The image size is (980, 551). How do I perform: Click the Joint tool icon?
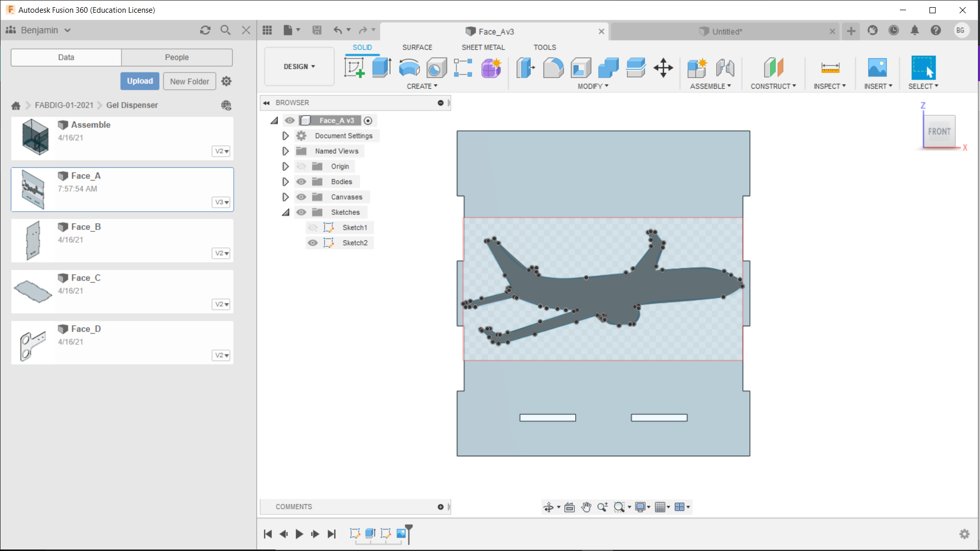click(725, 67)
